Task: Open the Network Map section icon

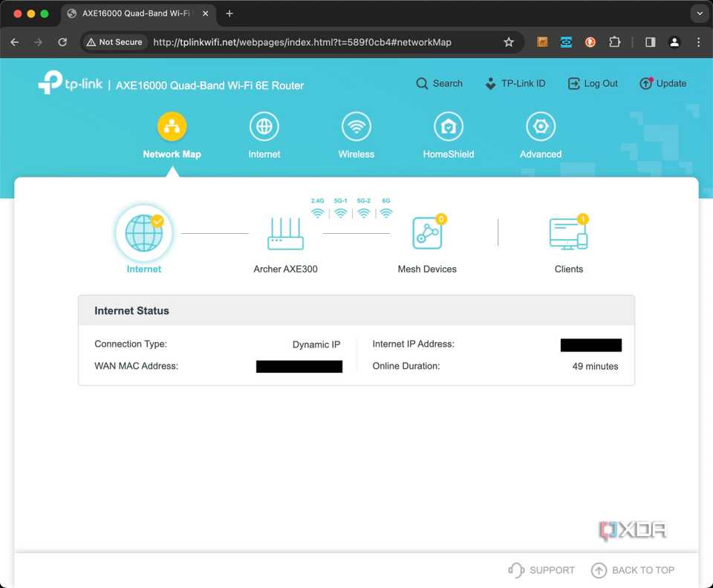Action: [172, 126]
